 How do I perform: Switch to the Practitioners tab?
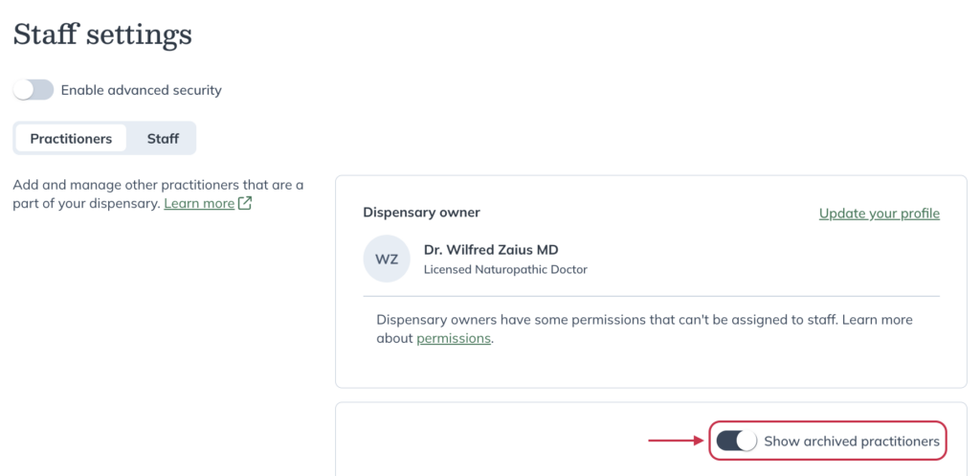click(71, 138)
